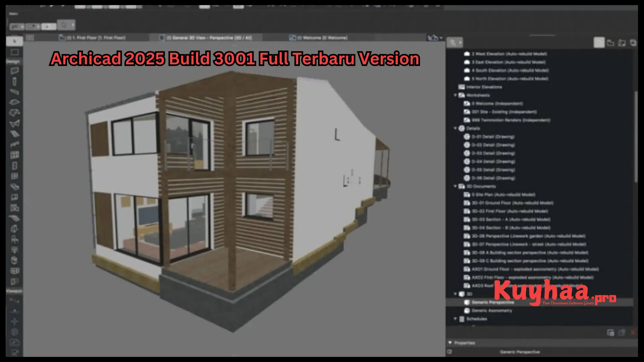Click Generic Perspective name in Properties

coord(520,352)
